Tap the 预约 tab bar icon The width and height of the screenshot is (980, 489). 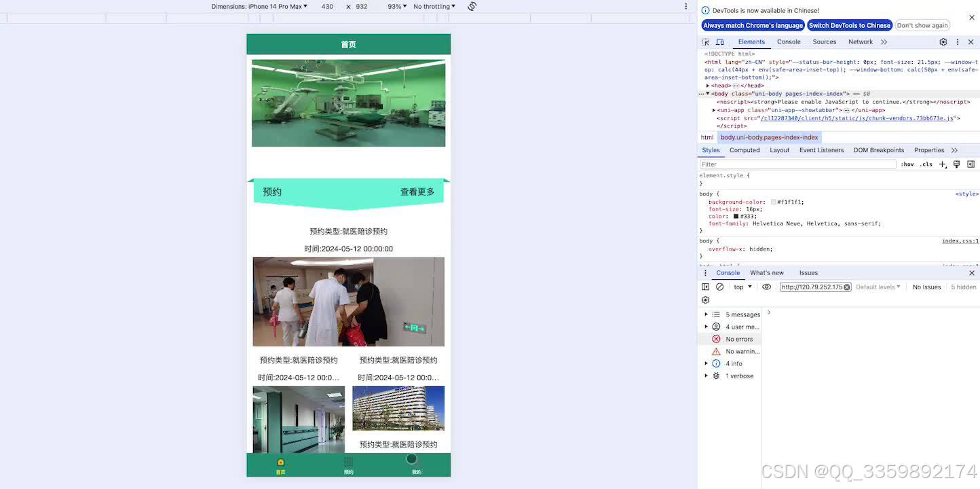point(349,465)
